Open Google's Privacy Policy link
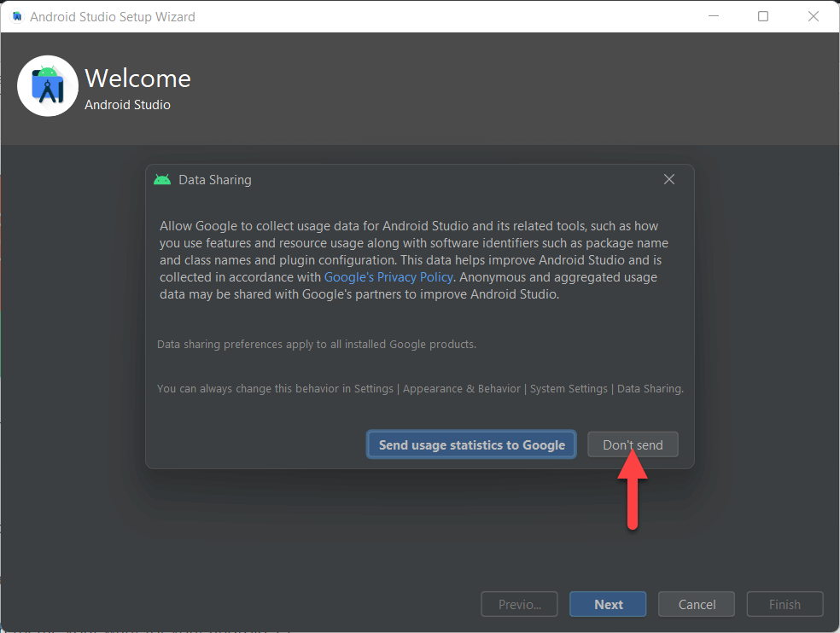Image resolution: width=840 pixels, height=633 pixels. point(388,277)
